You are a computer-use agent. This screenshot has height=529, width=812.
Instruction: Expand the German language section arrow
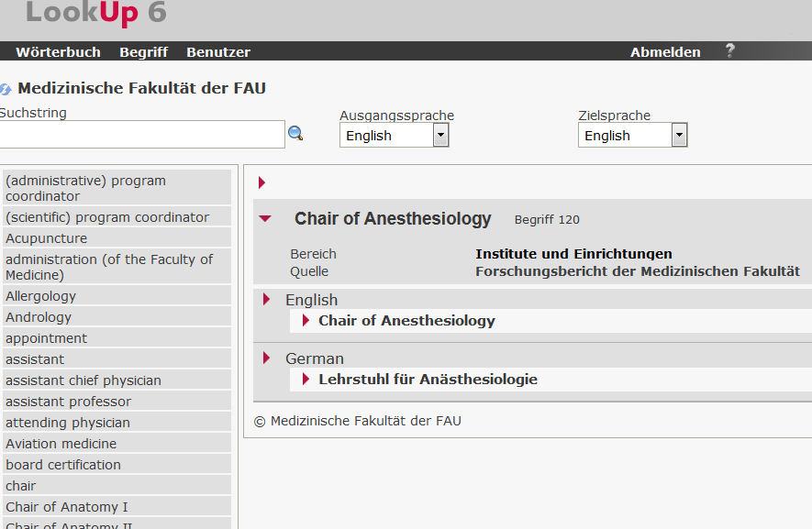click(267, 358)
